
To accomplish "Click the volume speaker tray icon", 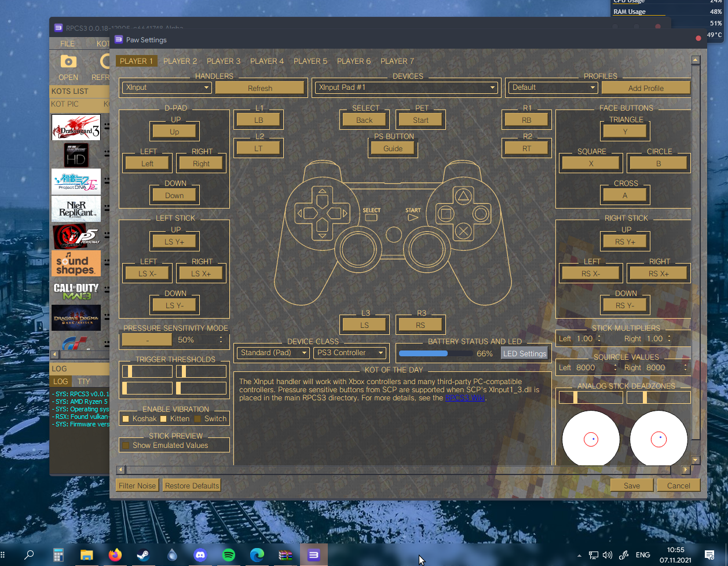I will 608,555.
